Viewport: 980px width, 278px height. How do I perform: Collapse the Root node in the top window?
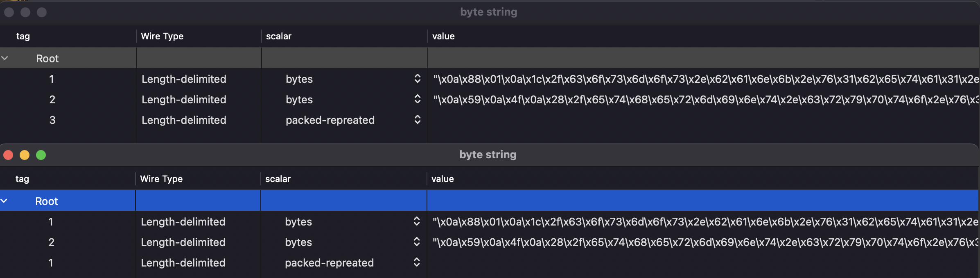tap(5, 58)
